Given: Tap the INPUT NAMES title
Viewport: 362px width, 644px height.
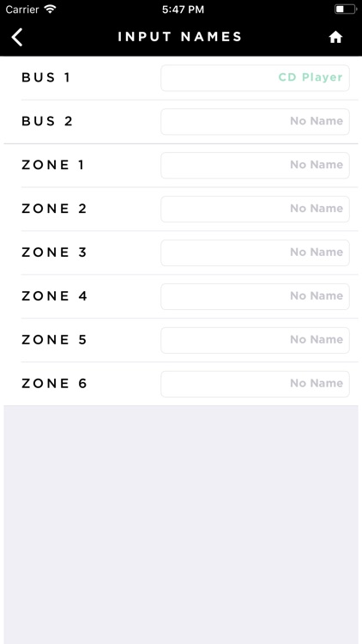Looking at the screenshot, I should [180, 37].
